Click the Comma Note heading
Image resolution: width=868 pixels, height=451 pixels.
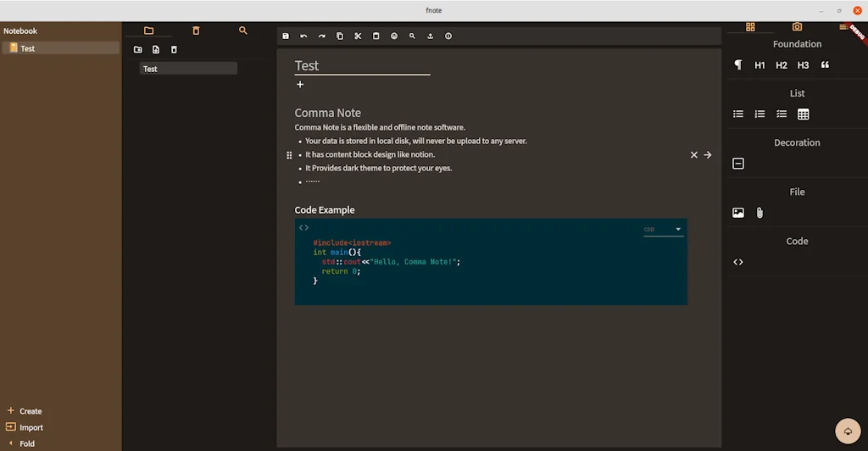pos(328,113)
